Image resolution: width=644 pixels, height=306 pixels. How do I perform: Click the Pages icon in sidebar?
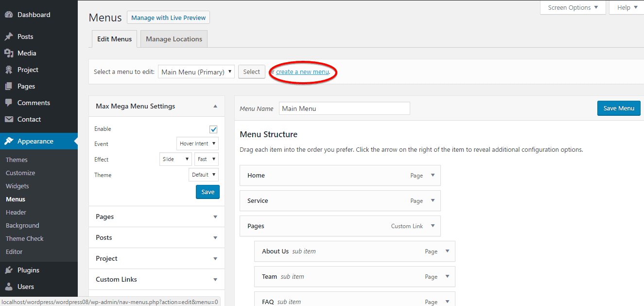click(9, 87)
